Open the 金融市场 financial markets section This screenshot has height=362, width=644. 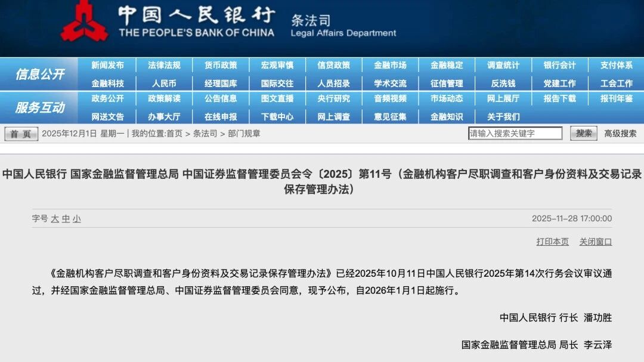coord(390,66)
